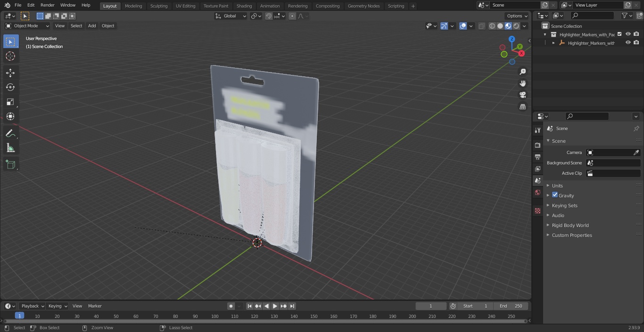Switch to rendered viewport shading
This screenshot has width=644, height=332.
point(516,26)
